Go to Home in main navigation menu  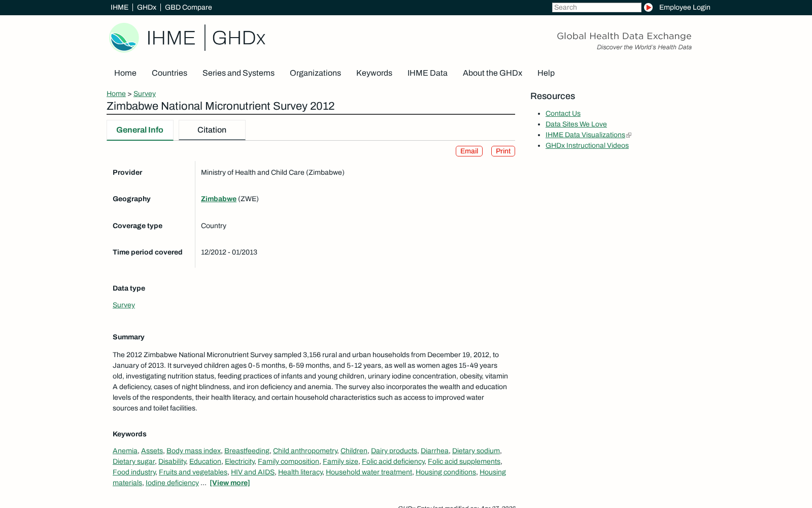coord(125,73)
